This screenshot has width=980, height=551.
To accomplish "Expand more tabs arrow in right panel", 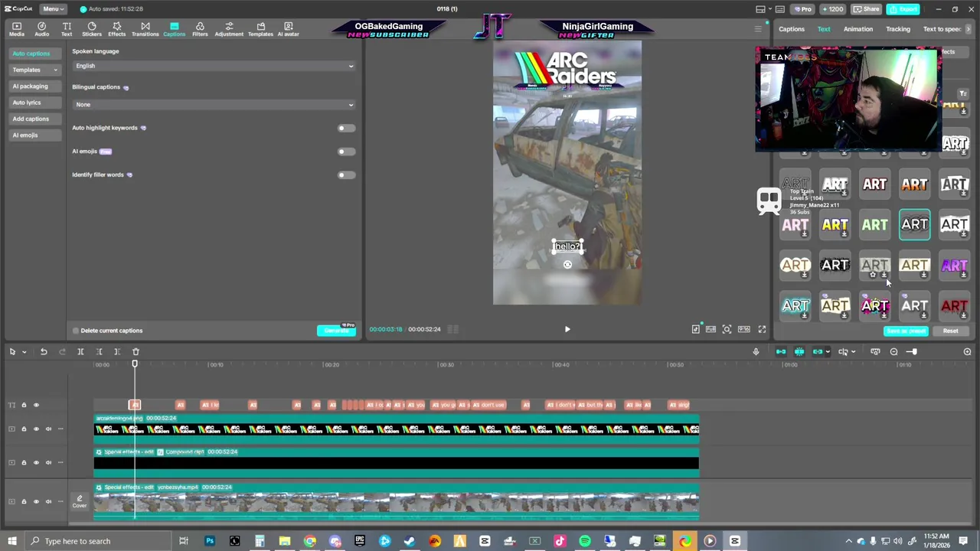I will [968, 29].
